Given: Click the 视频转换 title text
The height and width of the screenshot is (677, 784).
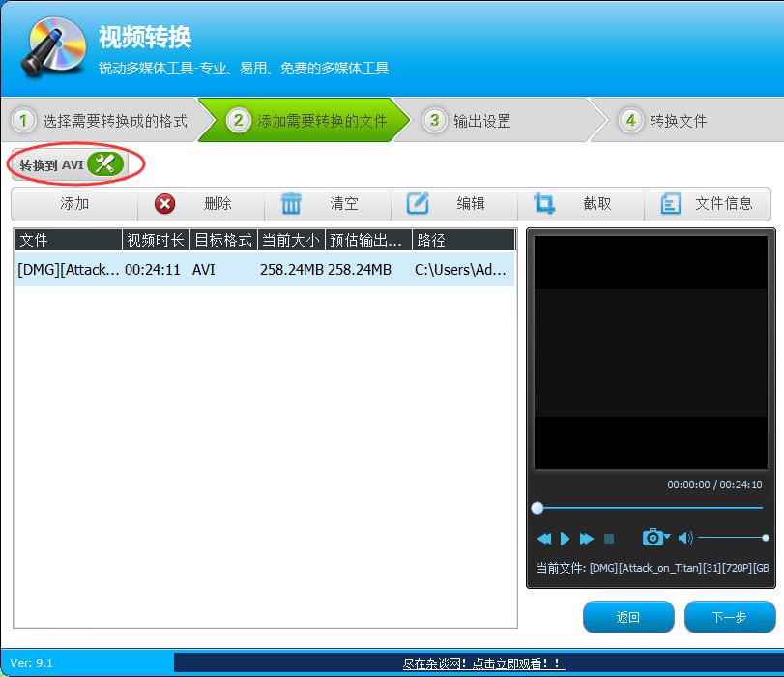Looking at the screenshot, I should click(145, 37).
